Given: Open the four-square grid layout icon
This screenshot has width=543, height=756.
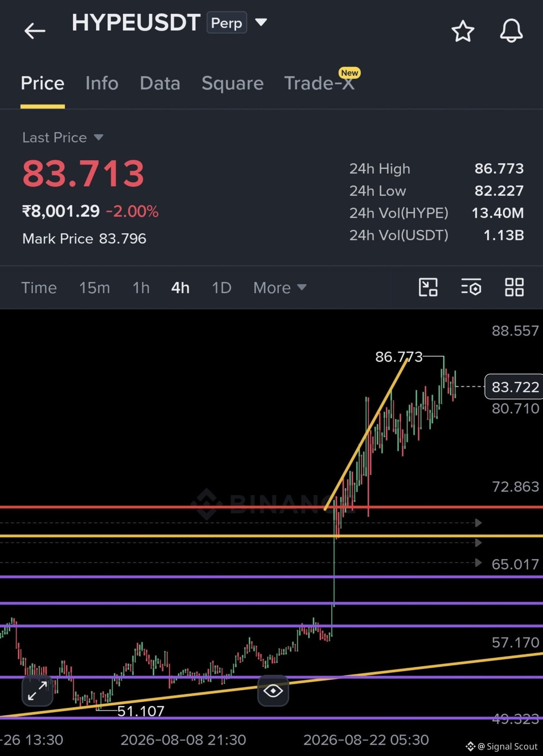Looking at the screenshot, I should click(x=514, y=287).
